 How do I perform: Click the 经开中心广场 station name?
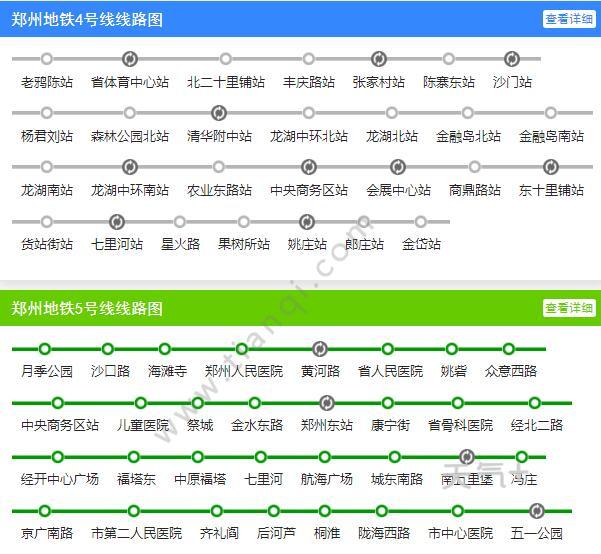(x=60, y=479)
